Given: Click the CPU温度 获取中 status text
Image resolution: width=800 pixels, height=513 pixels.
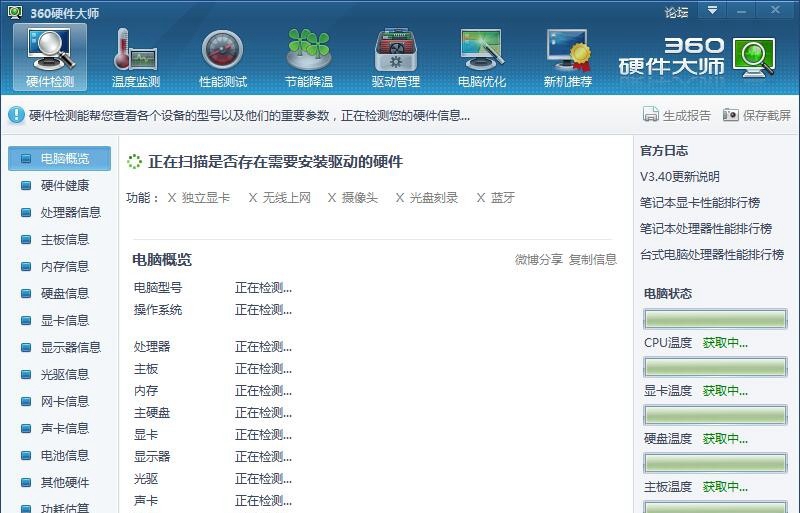Looking at the screenshot, I should 725,343.
